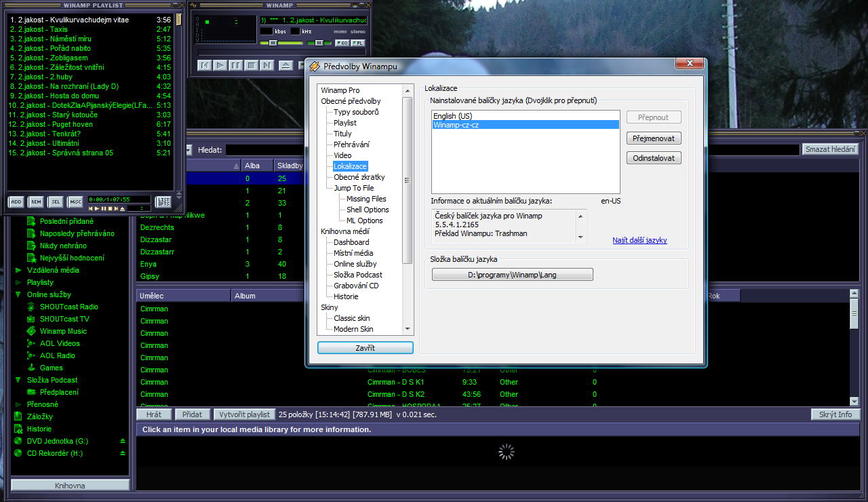Collapse 'Složka Podcast' tree node
The image size is (868, 502).
tap(18, 380)
